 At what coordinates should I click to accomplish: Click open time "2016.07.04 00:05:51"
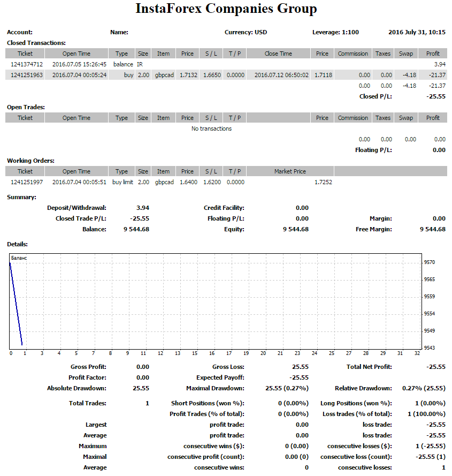click(x=80, y=182)
